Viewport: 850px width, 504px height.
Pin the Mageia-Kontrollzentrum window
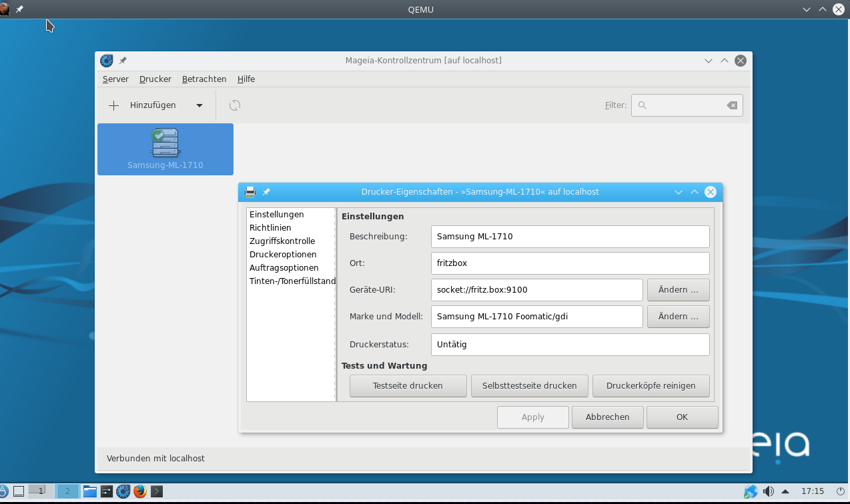[x=123, y=61]
